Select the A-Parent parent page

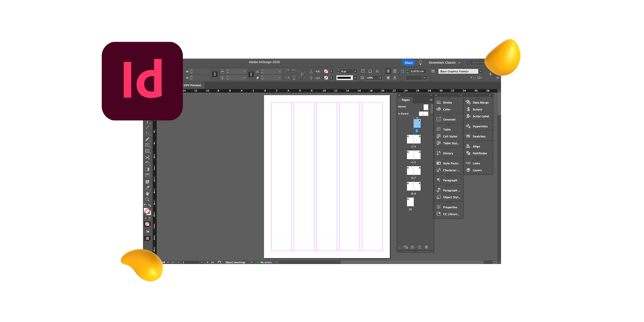tap(413, 114)
